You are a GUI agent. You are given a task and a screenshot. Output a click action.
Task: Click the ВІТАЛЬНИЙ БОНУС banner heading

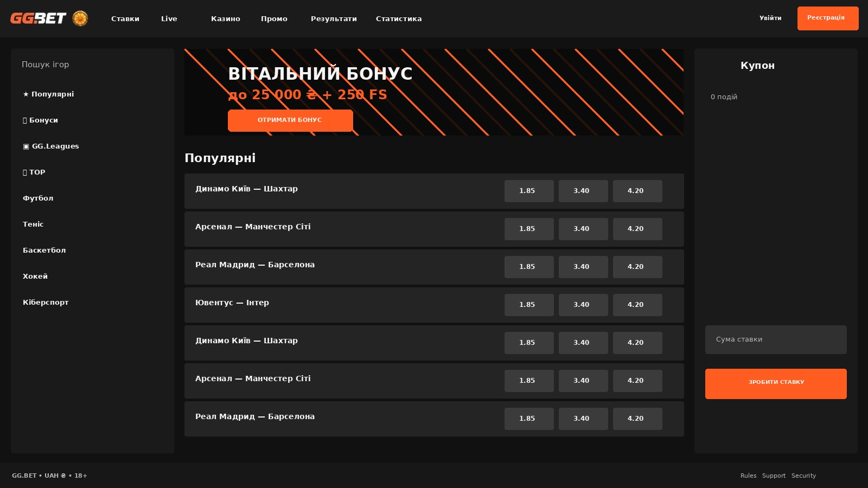coord(320,74)
